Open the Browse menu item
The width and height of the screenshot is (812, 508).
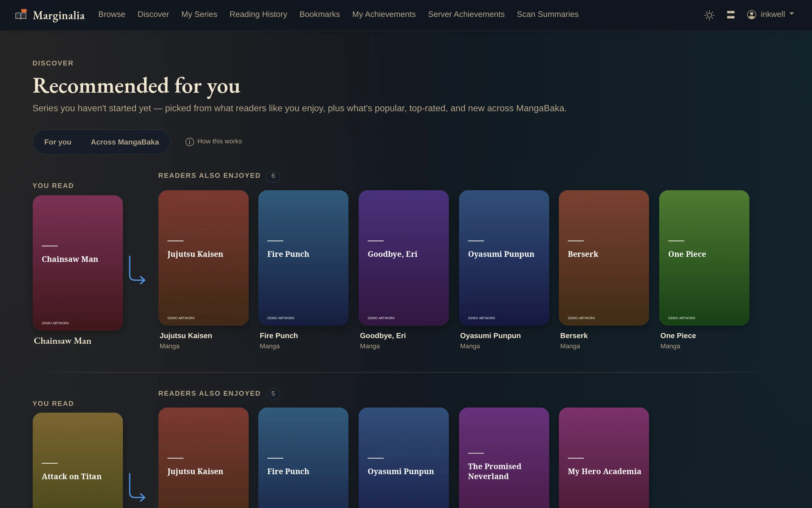(x=112, y=14)
